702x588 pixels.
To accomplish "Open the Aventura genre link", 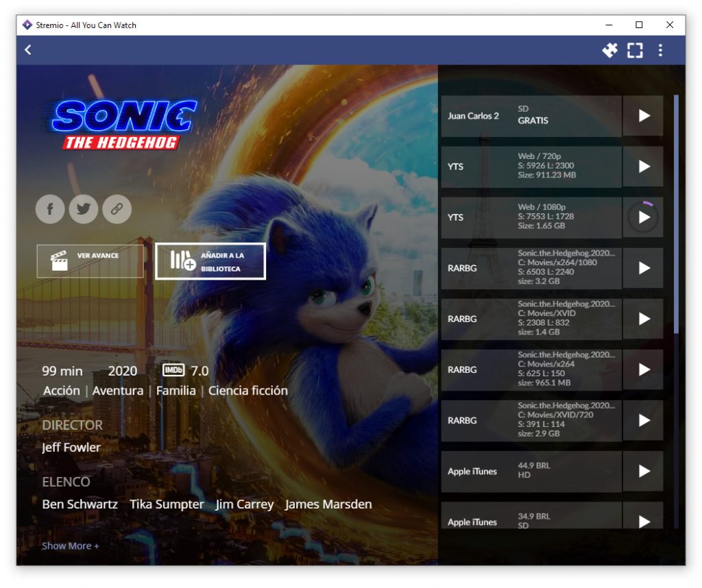I will coord(118,391).
